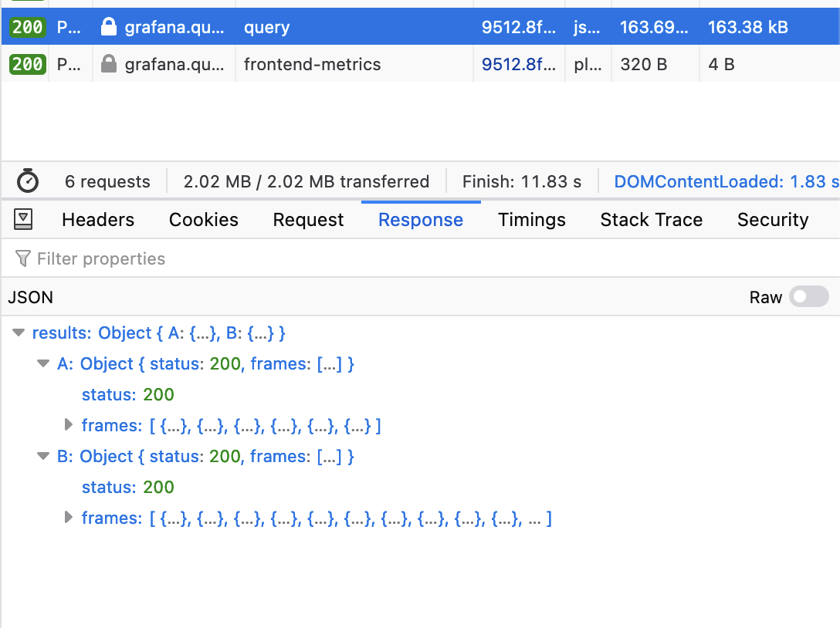Click the HAR import panel icon beside Headers
The image size is (840, 628).
23,219
